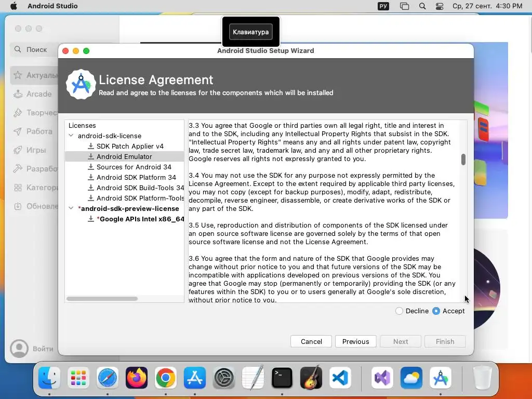The width and height of the screenshot is (532, 399).
Task: Click the Клавиатура overlay button
Action: 251,32
